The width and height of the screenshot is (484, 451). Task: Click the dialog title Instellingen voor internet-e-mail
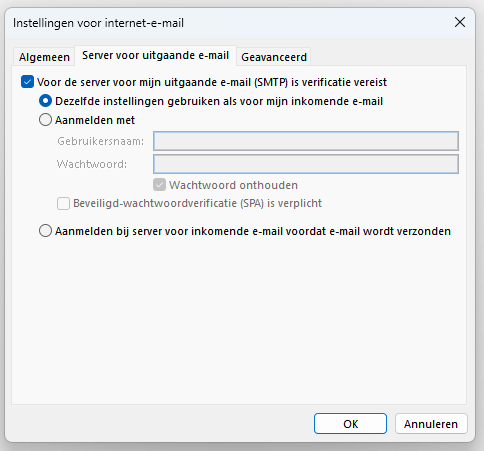pos(98,23)
